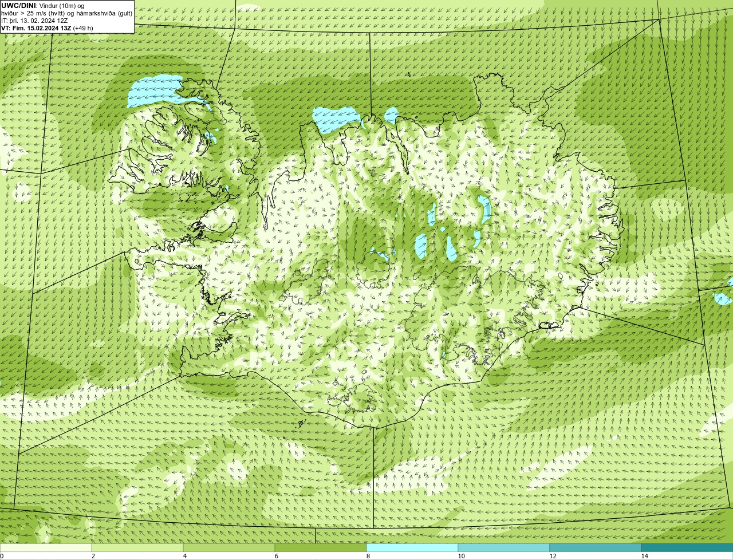This screenshot has height=560, width=733.
Task: Pick the 12–14 m/s teal swatch
Action: point(596,547)
